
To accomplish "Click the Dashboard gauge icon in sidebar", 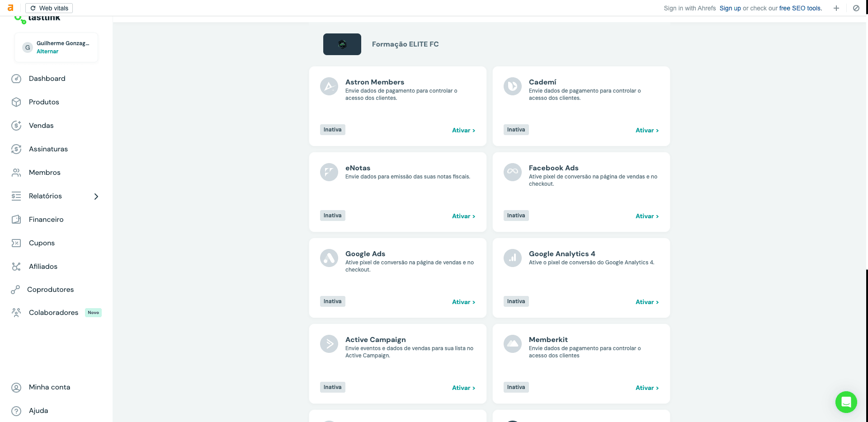I will click(x=16, y=79).
